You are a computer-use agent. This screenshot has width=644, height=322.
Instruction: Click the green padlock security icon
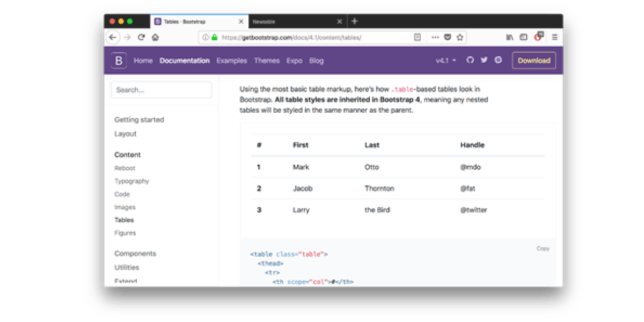pyautogui.click(x=214, y=38)
